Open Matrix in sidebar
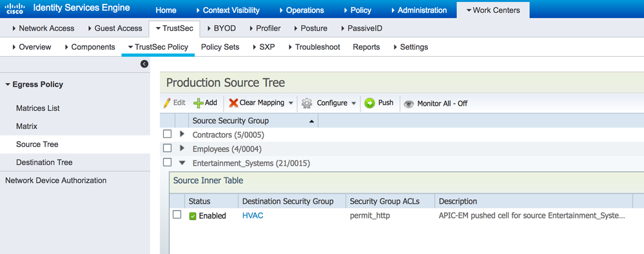644x254 pixels. (26, 126)
